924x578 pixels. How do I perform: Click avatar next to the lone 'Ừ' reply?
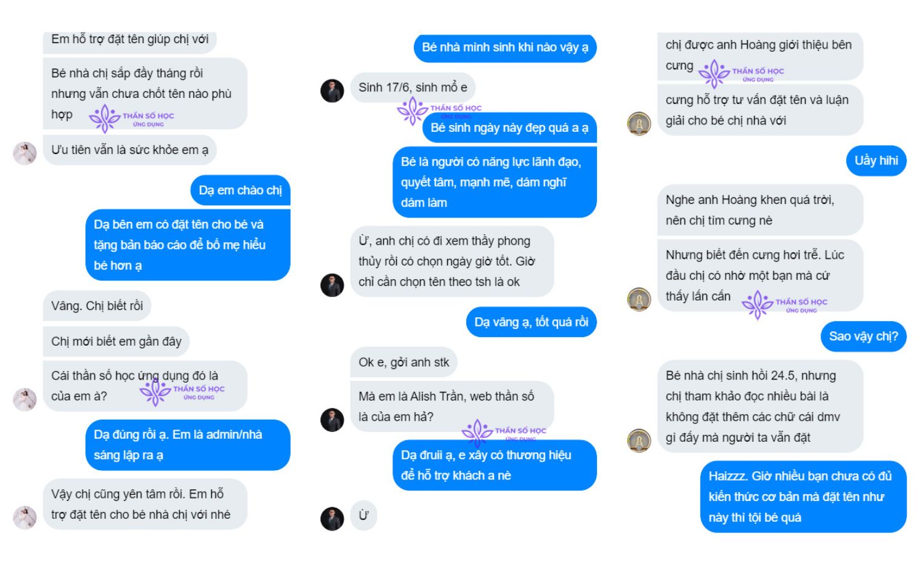(x=332, y=518)
